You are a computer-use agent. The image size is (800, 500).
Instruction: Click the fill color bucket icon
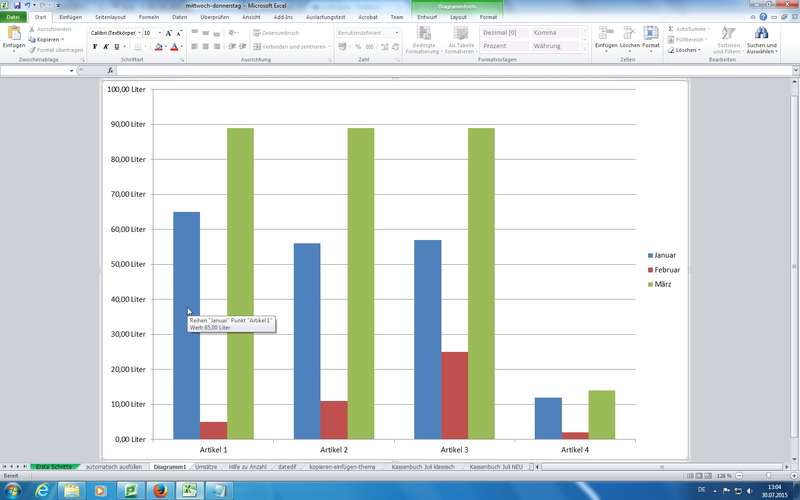(158, 47)
